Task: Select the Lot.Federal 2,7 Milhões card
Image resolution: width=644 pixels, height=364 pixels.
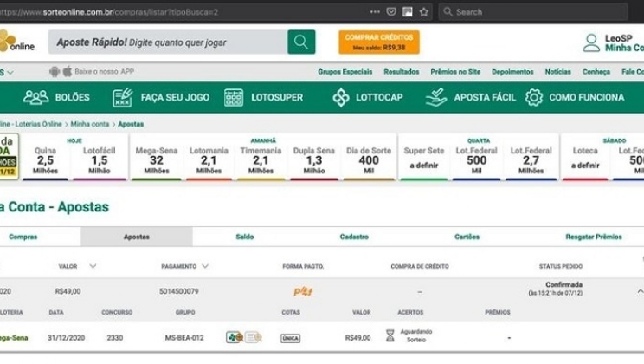Action: pos(531,160)
